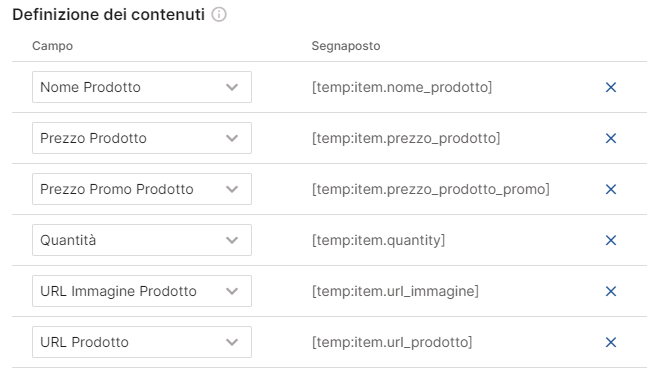Expand the Prezzo Prodotto field selector

(x=142, y=138)
